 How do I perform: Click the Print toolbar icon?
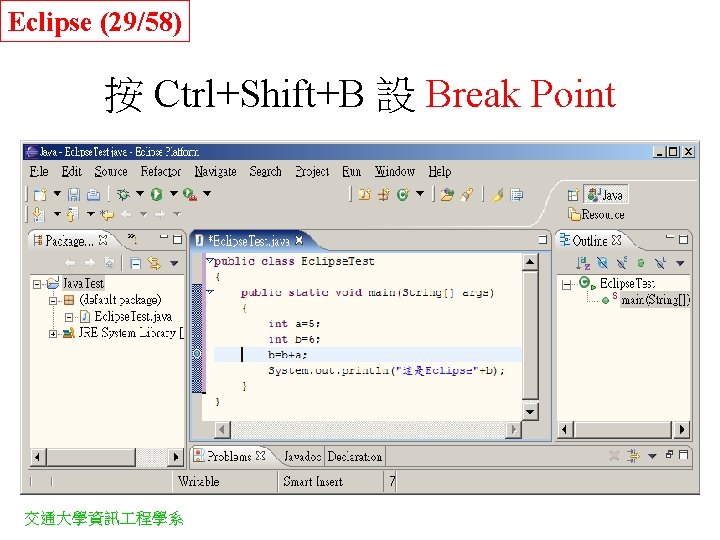(x=93, y=195)
